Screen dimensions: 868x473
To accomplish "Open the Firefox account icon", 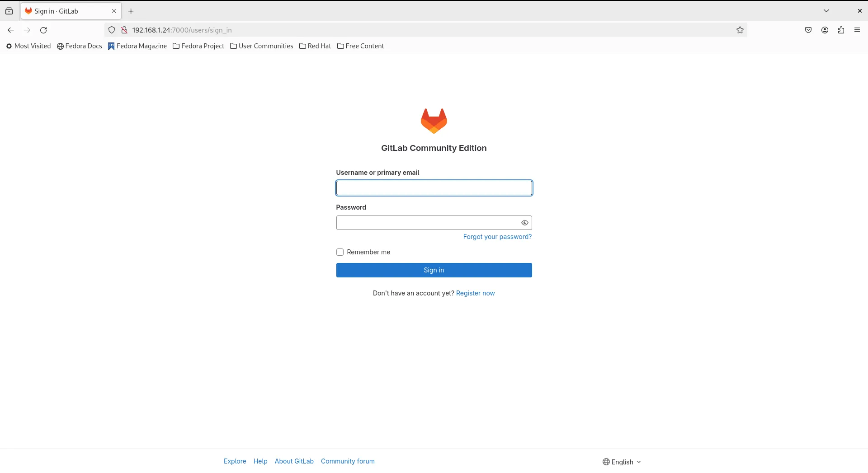I will click(x=825, y=30).
